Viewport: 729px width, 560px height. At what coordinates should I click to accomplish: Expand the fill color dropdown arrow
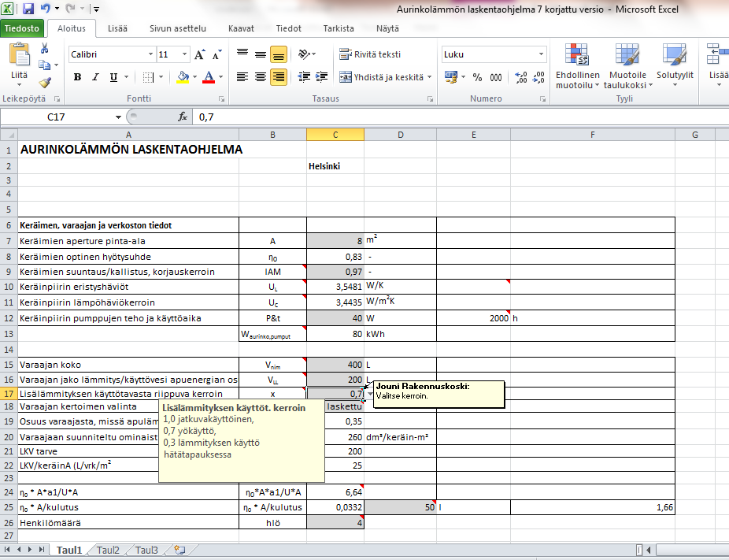pyautogui.click(x=194, y=77)
